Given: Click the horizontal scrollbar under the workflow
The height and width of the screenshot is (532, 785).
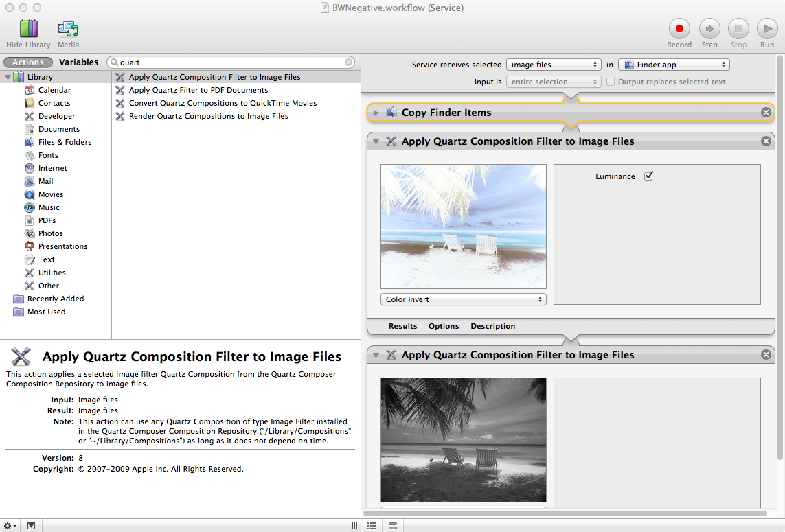Looking at the screenshot, I should [565, 513].
